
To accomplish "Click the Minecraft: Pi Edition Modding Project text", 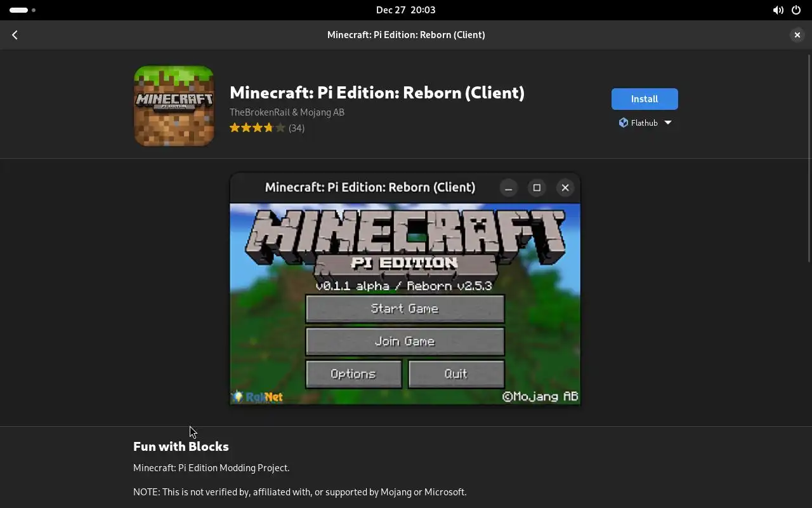I will [211, 468].
